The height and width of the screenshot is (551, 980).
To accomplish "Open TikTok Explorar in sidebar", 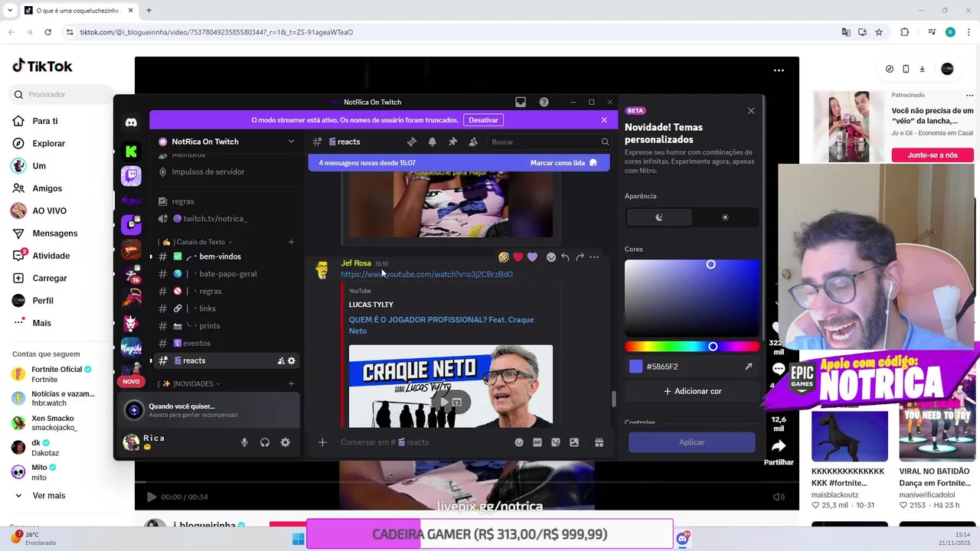I will click(48, 143).
